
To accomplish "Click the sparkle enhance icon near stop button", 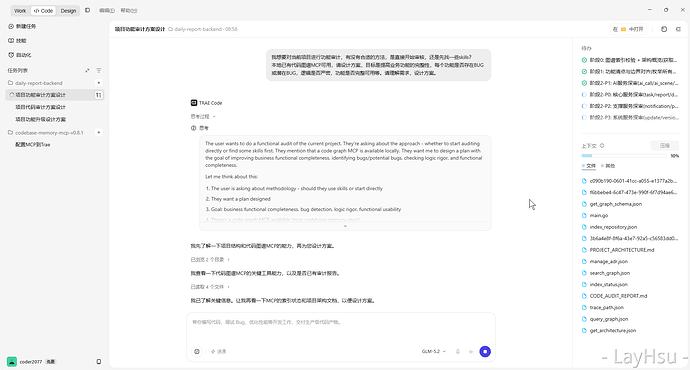I will pos(471,352).
